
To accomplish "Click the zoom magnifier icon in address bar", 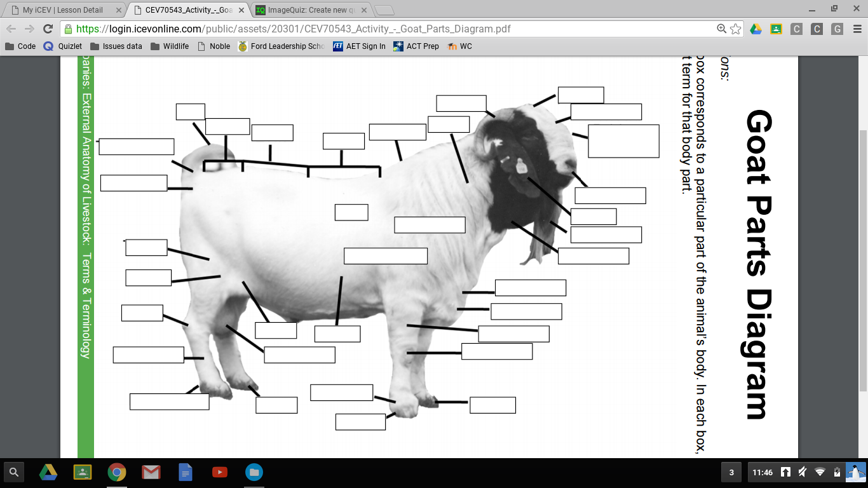I will click(721, 29).
